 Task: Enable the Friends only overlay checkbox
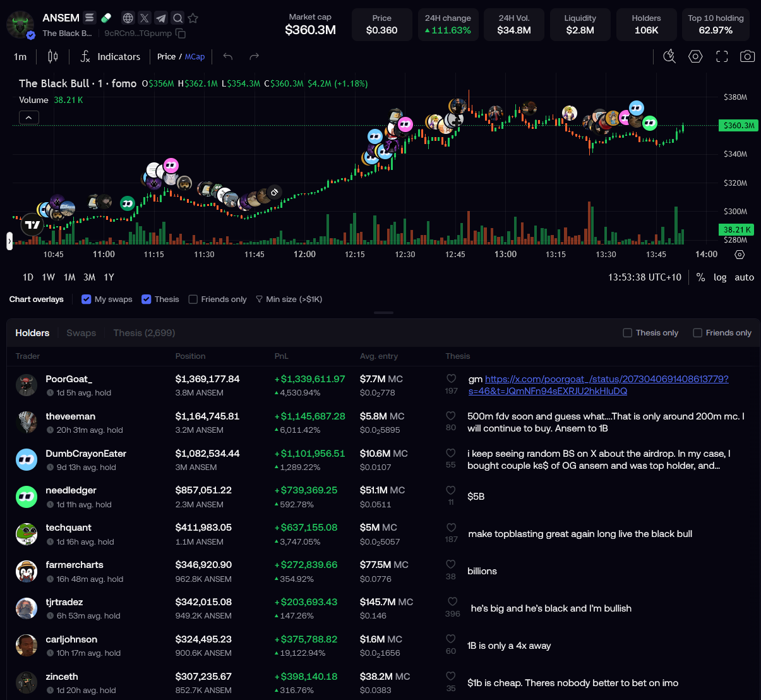pyautogui.click(x=193, y=299)
